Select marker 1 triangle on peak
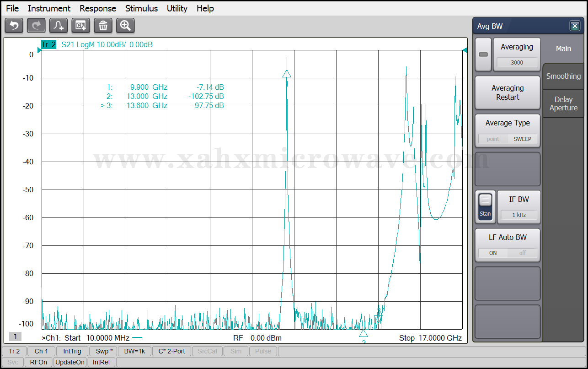Screen dimensions: 588x369 tap(287, 74)
